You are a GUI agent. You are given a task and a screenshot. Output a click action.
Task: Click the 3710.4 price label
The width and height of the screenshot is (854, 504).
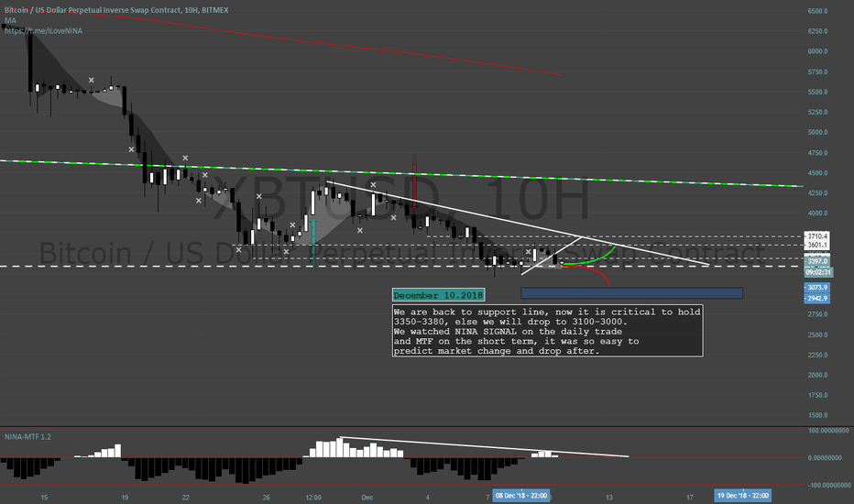click(817, 236)
